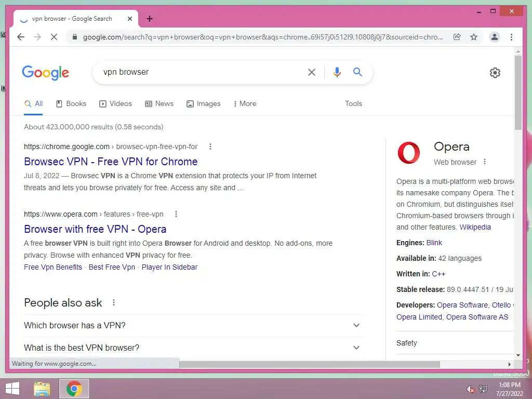Click the horizontal scrollbar thumb

point(310,364)
